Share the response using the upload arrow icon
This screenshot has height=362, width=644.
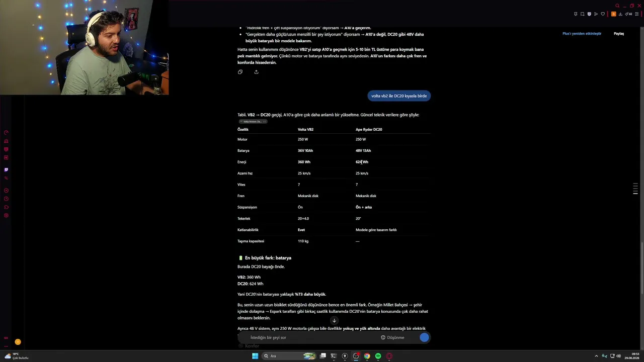click(x=256, y=72)
